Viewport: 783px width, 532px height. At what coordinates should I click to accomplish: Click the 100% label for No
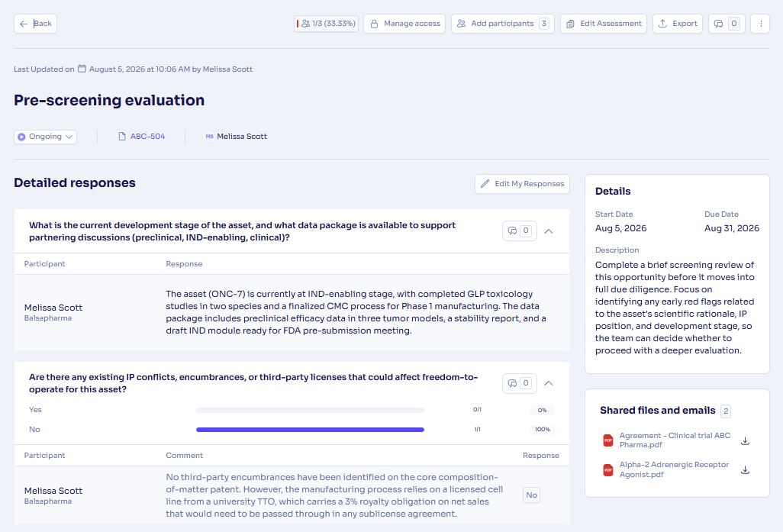coord(543,430)
